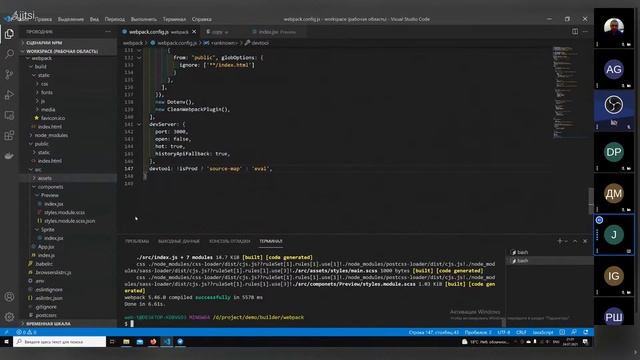Click the feedback icon in status bar
640x360 pixels.
coord(574,332)
